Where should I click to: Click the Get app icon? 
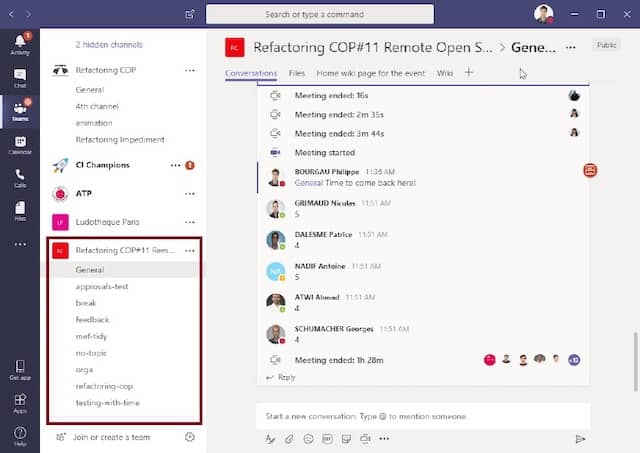pyautogui.click(x=20, y=370)
